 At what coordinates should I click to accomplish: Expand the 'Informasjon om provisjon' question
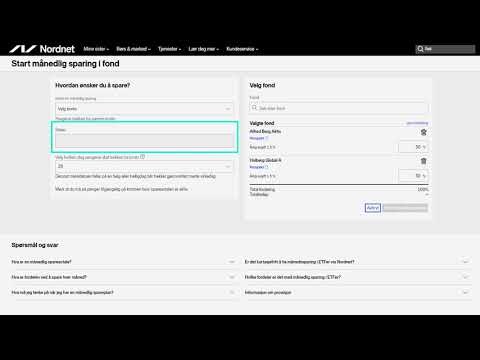click(358, 292)
